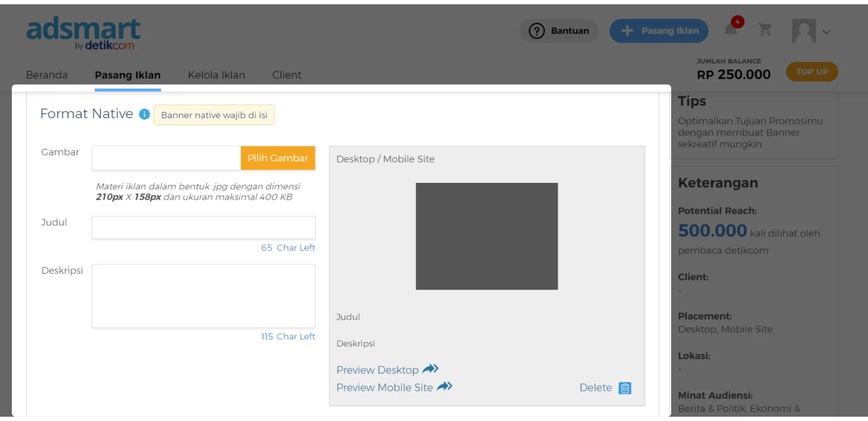The width and height of the screenshot is (868, 421).
Task: Click the Preview Desktop arrow icon
Action: (431, 369)
